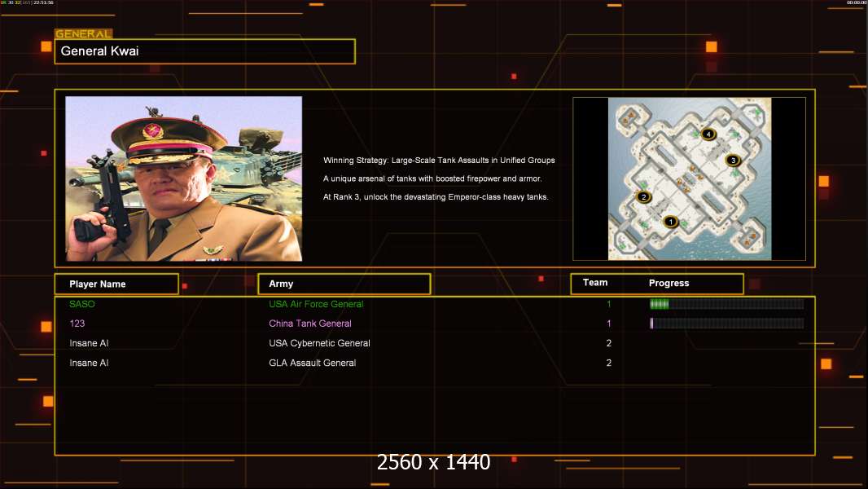Click China Tank General army text

[x=310, y=324]
